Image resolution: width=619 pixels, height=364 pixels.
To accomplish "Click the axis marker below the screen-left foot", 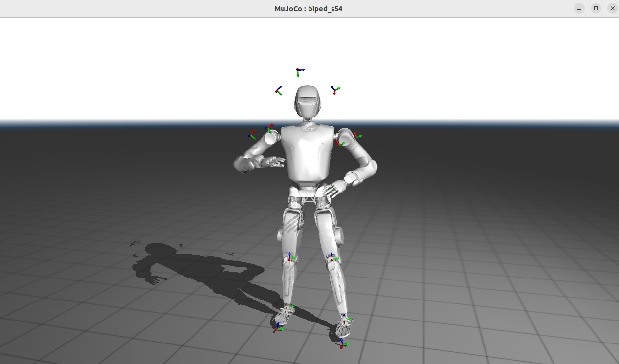I will 277,329.
